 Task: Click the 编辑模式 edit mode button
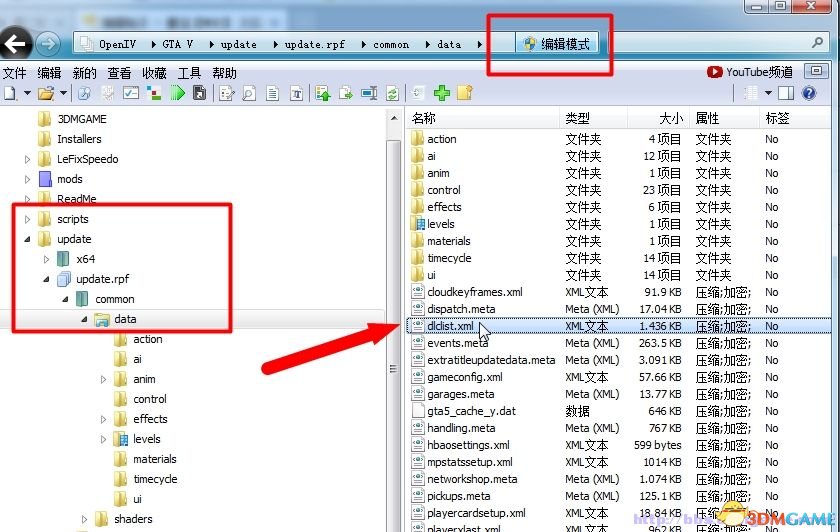click(x=557, y=43)
